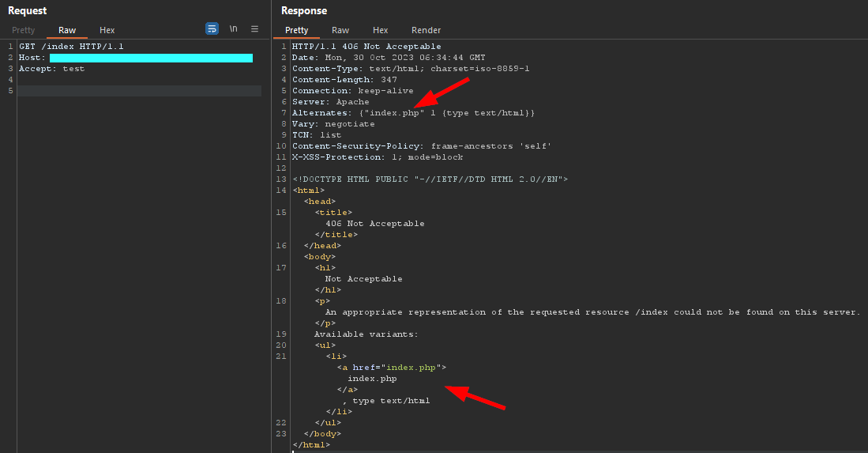Click the Date header in response
868x453 pixels.
pos(389,58)
